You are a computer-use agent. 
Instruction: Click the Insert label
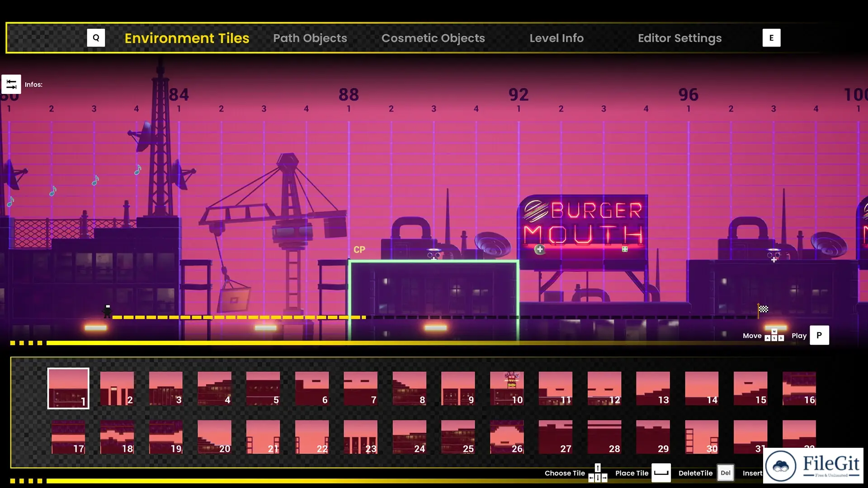pos(752,473)
